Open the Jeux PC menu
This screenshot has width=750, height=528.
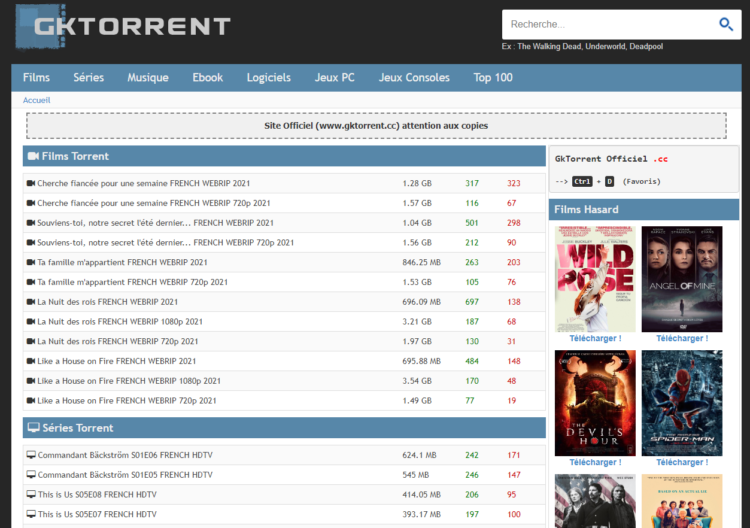(334, 77)
